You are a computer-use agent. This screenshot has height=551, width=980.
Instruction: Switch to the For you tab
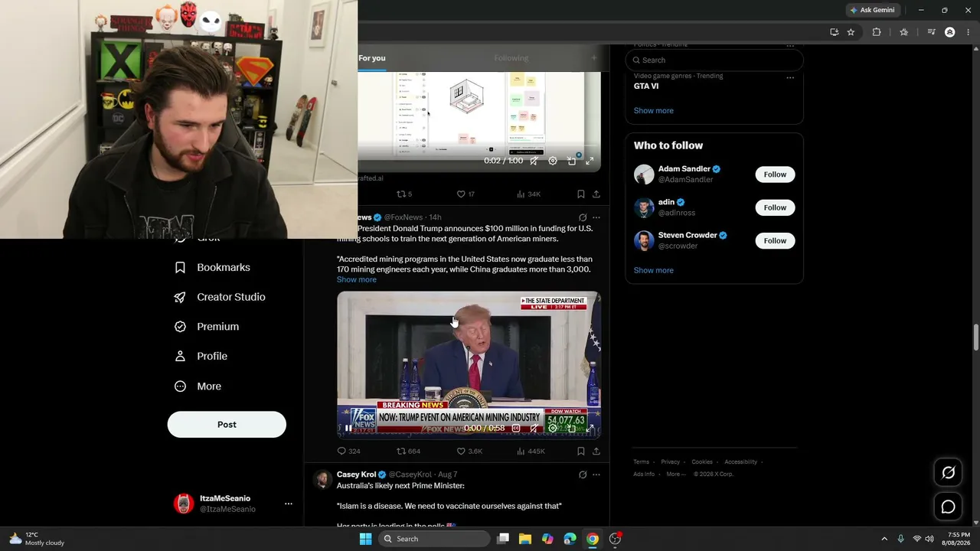[x=372, y=58]
